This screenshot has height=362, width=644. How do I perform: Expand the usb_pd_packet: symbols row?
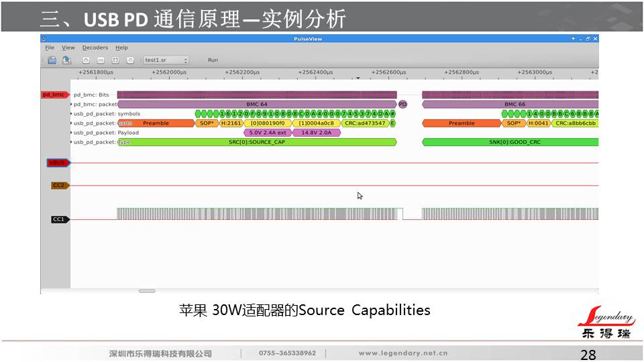click(x=71, y=114)
